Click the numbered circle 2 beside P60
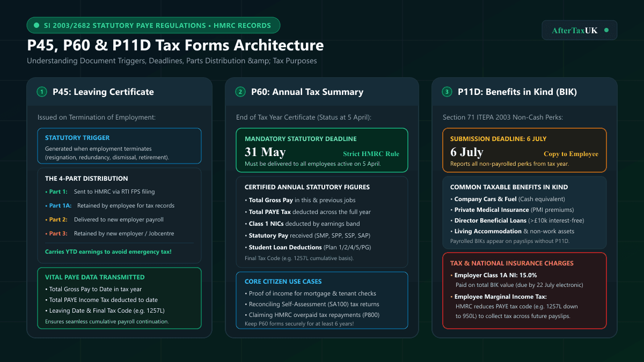Screen dimensions: 644x362 click(240, 92)
